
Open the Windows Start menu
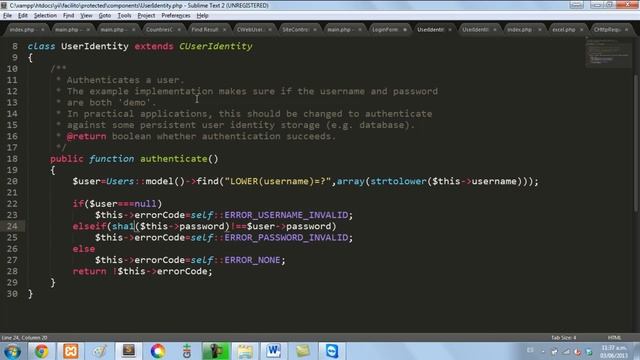coord(12,351)
